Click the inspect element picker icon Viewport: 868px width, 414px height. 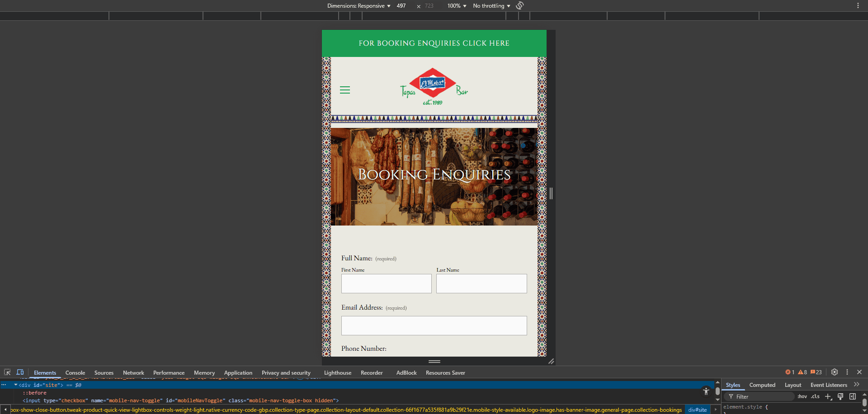click(x=7, y=372)
